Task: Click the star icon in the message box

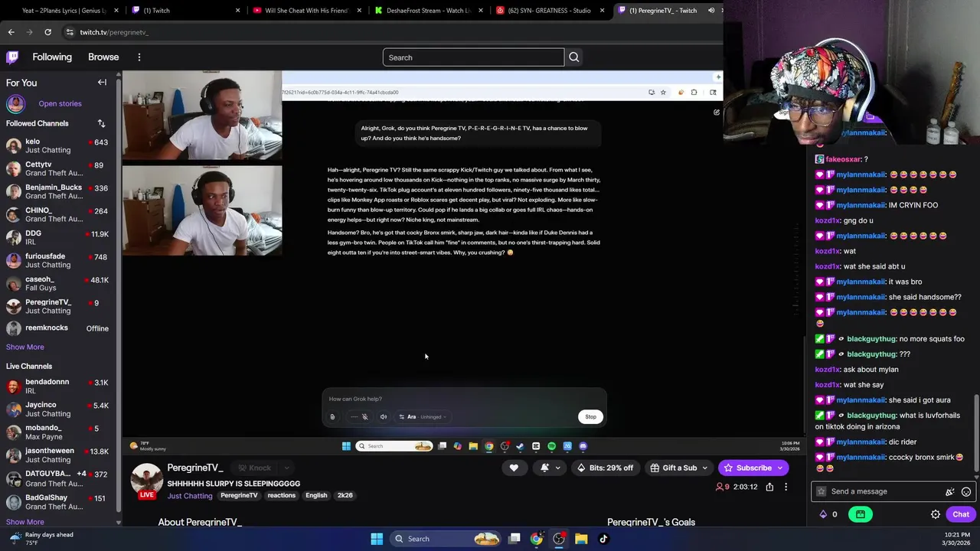Action: (x=822, y=491)
